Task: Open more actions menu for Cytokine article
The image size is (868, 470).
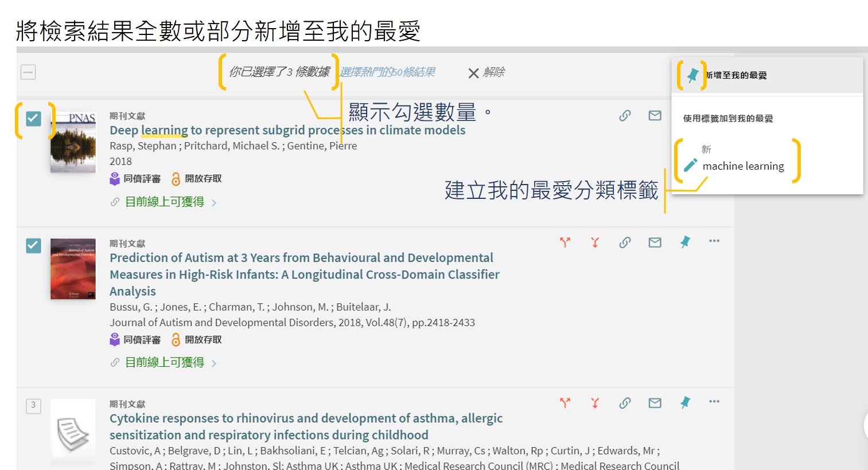Action: click(714, 402)
